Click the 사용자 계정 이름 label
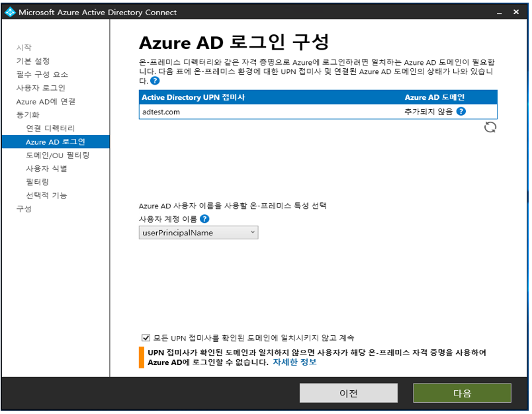This screenshot has width=532, height=414. tap(168, 219)
